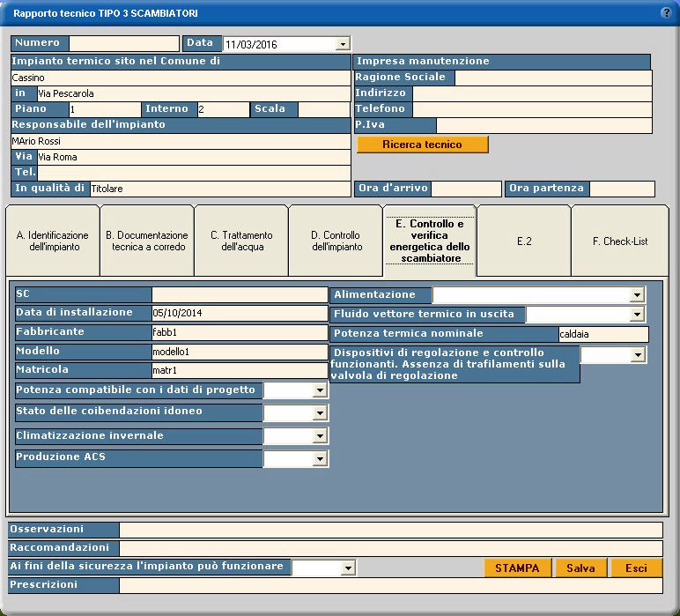Open the Alimentazione dropdown

click(x=637, y=295)
